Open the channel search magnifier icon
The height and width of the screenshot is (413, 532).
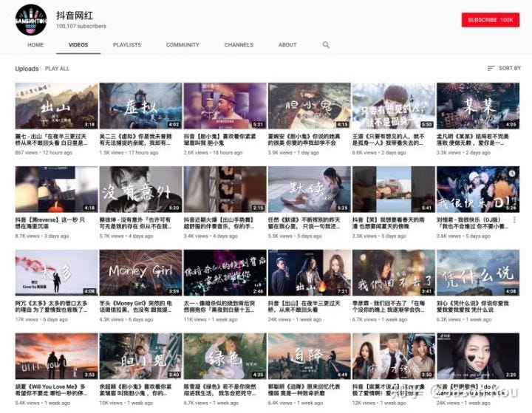[x=326, y=45]
